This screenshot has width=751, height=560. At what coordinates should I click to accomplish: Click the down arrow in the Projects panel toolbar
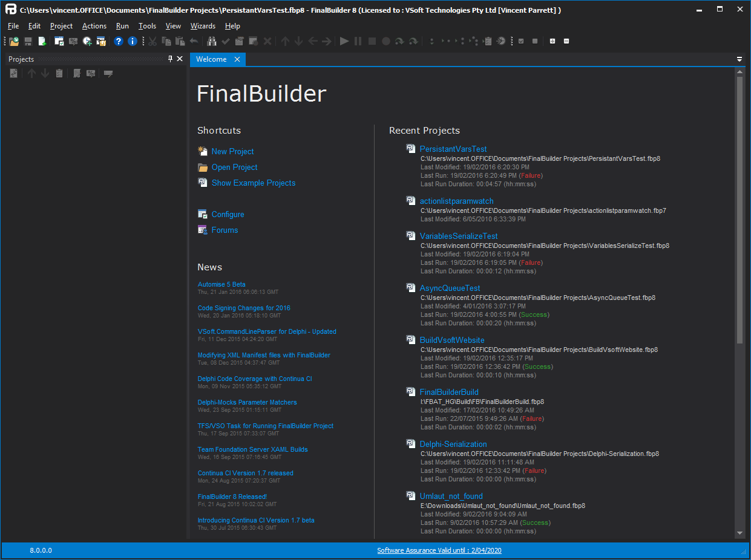[45, 73]
